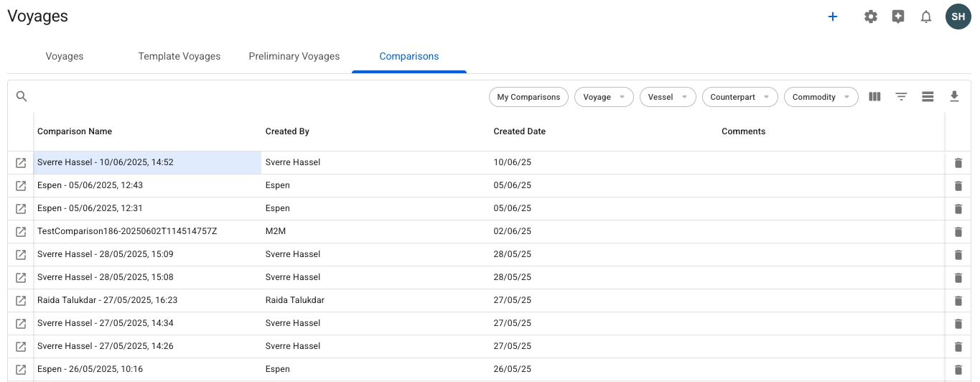Open the Commodity filter dropdown
This screenshot has height=382, width=980.
pyautogui.click(x=821, y=97)
